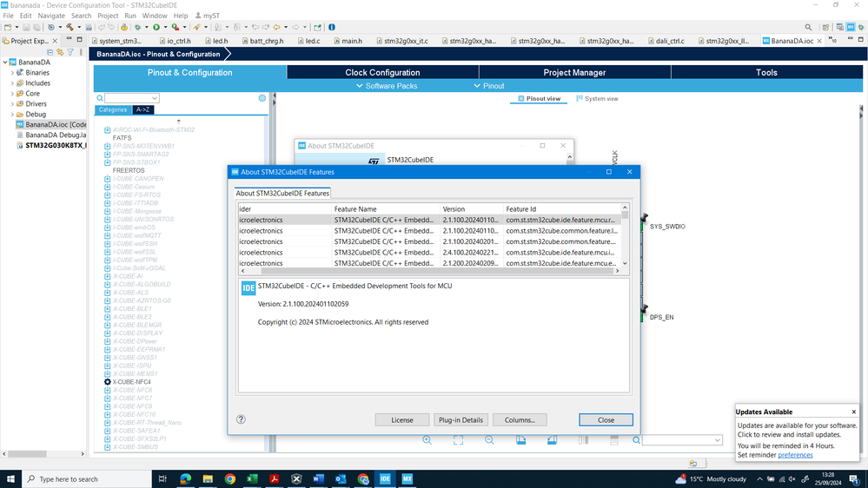
Task: Rotate the chip view counter-clockwise
Action: (552, 440)
